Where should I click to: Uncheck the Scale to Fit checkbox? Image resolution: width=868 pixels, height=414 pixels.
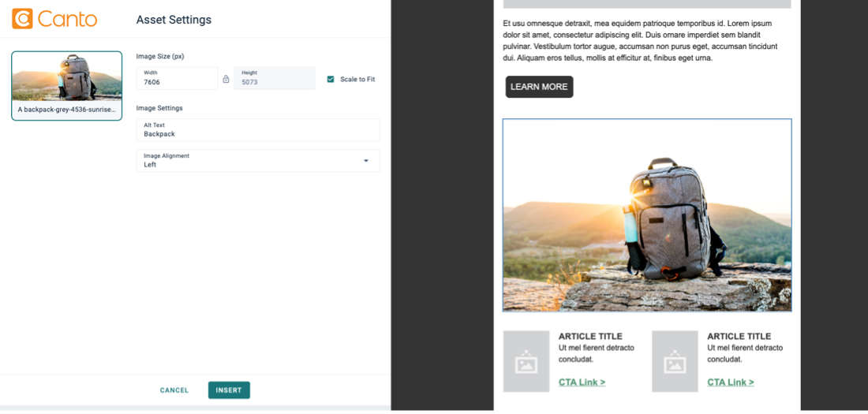pos(331,79)
